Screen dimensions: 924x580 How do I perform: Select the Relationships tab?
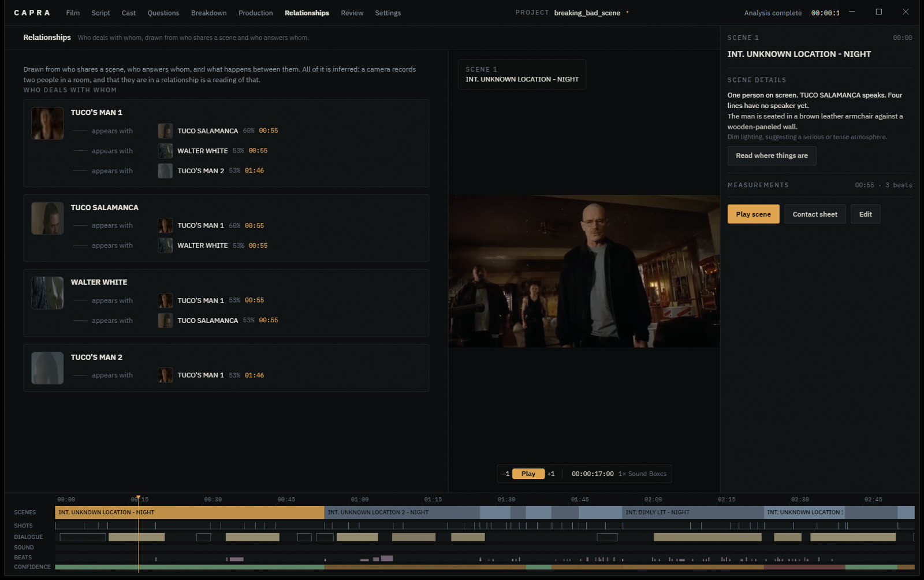pos(307,13)
